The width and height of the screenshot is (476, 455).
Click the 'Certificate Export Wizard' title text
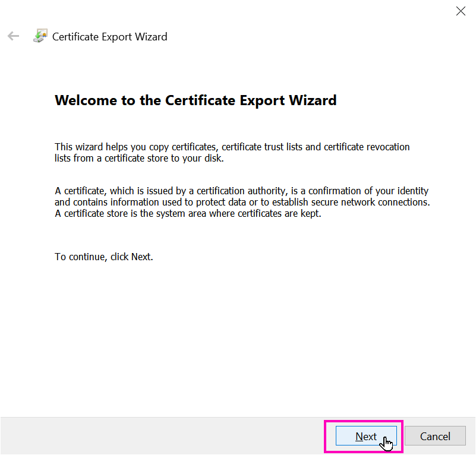pos(109,37)
